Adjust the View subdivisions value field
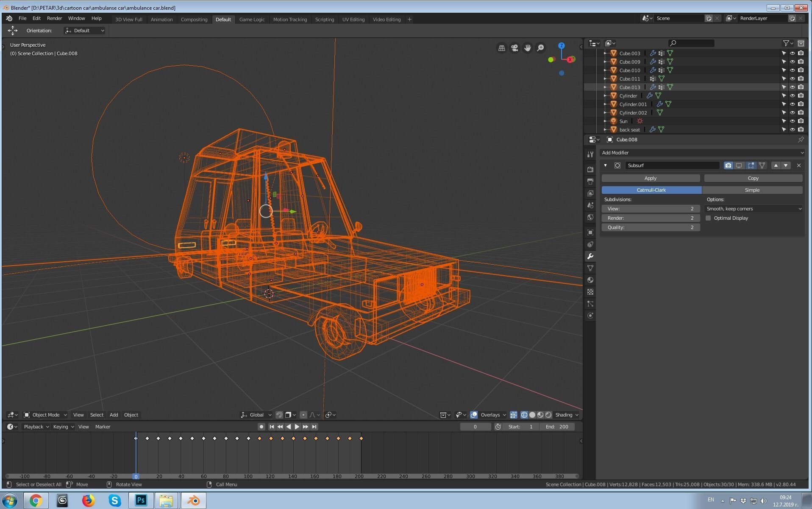812x509 pixels. [x=651, y=209]
